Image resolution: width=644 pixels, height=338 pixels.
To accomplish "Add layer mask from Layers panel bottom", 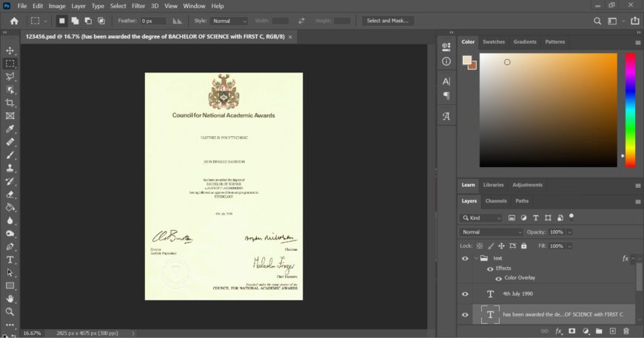I will [571, 331].
